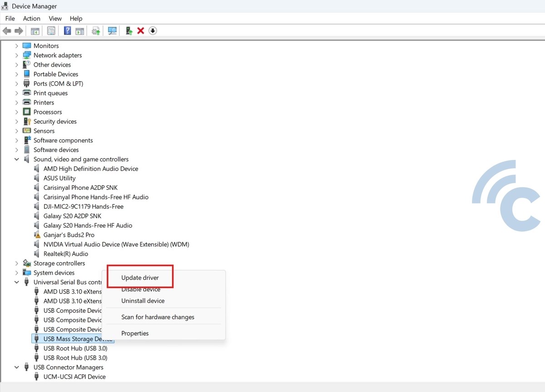Screen dimensions: 545x392
Task: Click the Forward arrow in the toolbar
Action: click(19, 31)
